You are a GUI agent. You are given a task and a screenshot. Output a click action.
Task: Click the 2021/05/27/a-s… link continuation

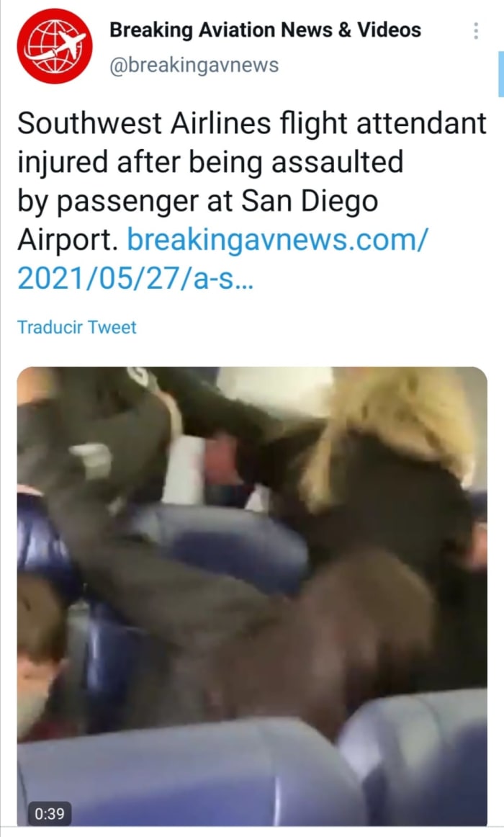[135, 278]
